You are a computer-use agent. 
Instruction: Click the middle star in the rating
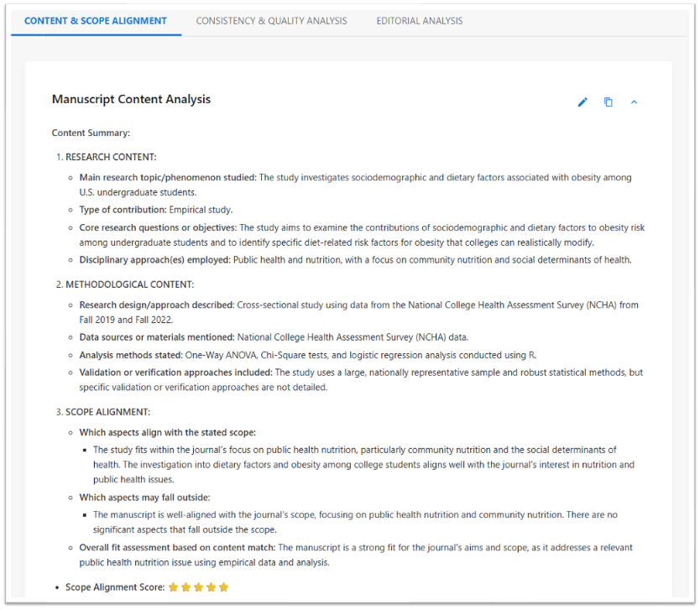(x=199, y=587)
